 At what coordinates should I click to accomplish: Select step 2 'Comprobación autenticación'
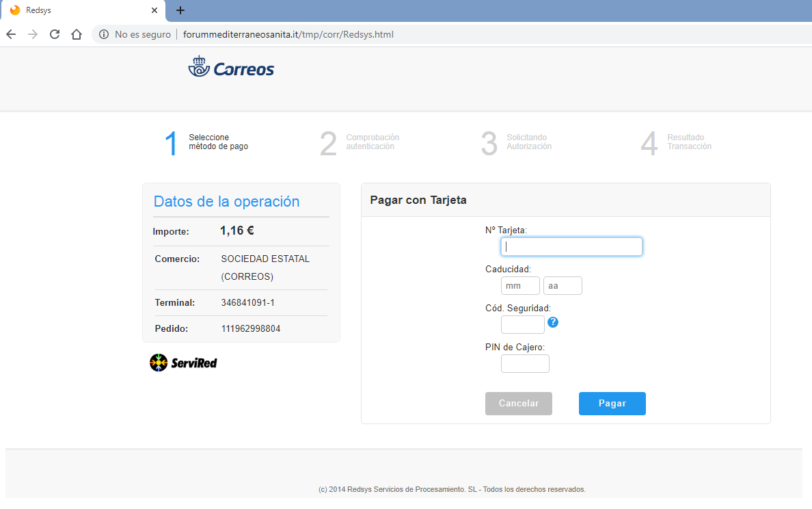pos(360,142)
